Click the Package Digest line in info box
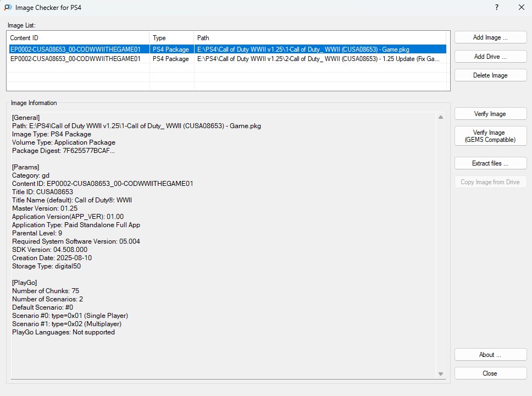532x396 pixels. [63, 151]
